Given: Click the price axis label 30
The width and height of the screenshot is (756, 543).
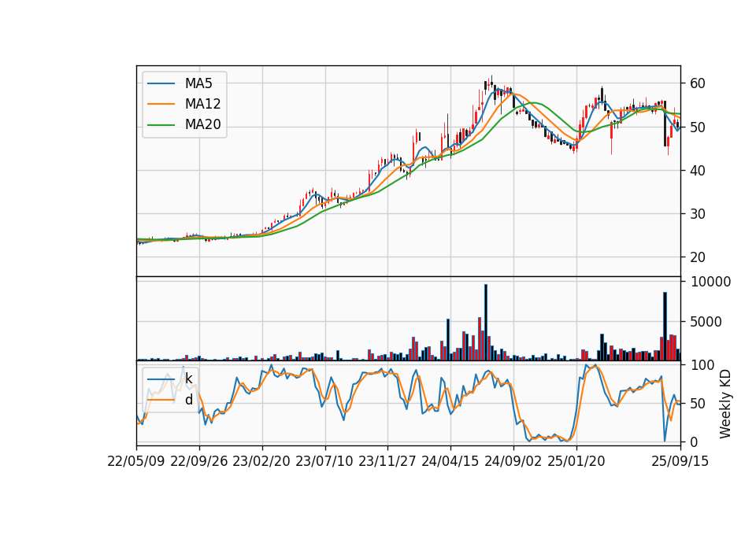Looking at the screenshot, I should [698, 214].
